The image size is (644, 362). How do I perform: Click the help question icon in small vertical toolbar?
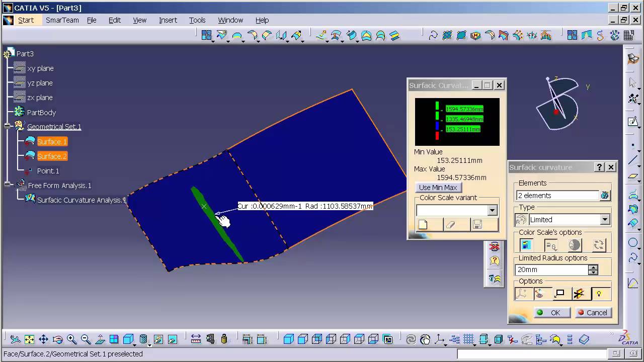coord(495,261)
